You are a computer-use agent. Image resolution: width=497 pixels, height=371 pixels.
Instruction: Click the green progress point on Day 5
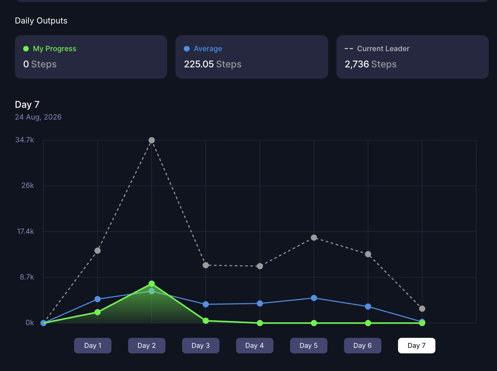[314, 323]
